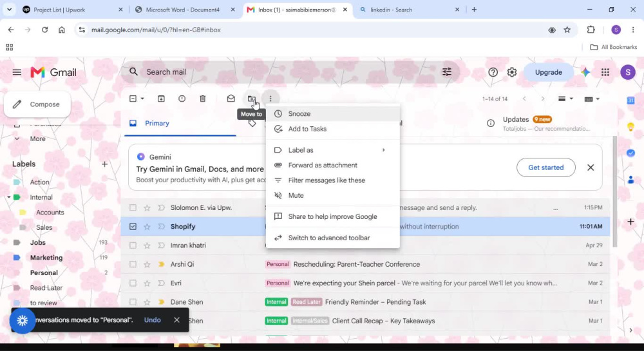Select Switch to advanced toolbar
This screenshot has height=351, width=644.
[x=333, y=238]
